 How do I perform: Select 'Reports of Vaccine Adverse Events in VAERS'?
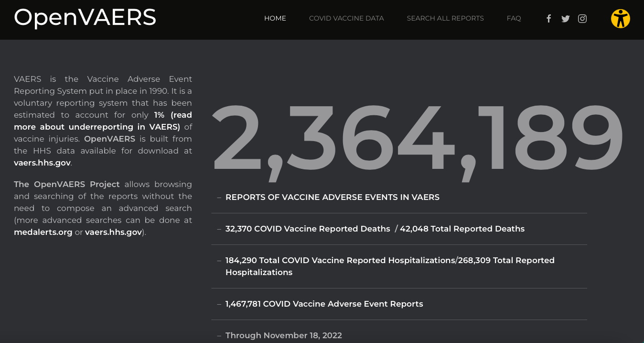click(333, 197)
